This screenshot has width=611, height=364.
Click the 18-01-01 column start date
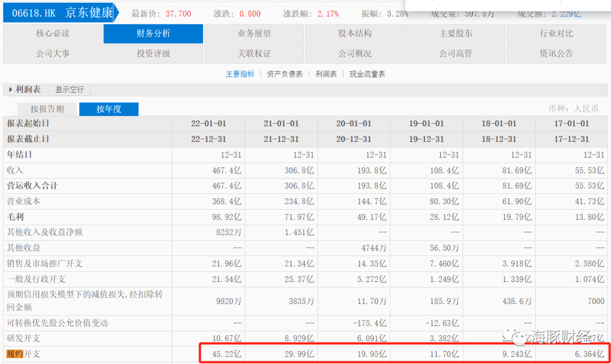(499, 123)
